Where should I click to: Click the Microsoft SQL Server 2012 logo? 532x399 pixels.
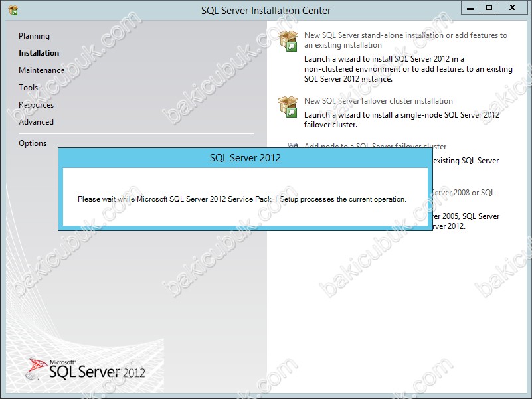pyautogui.click(x=85, y=370)
